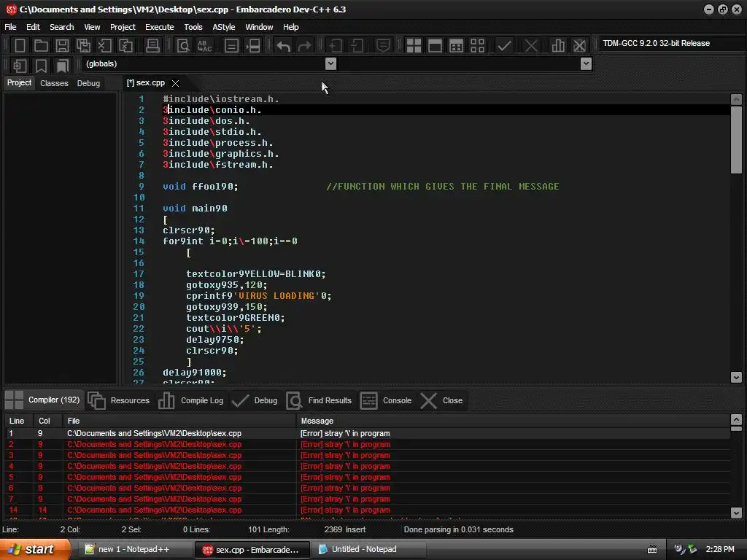Select the Resources bottom tab
747x560 pixels.
119,400
